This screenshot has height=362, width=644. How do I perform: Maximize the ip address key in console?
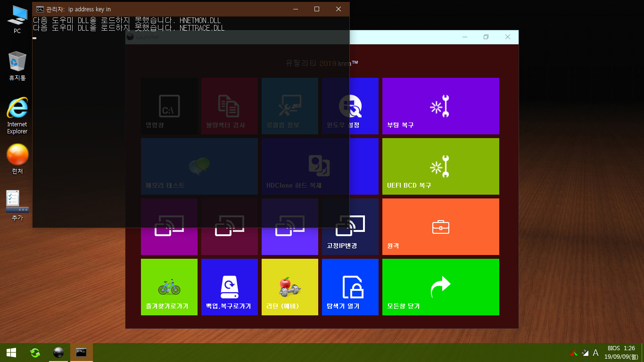317,9
